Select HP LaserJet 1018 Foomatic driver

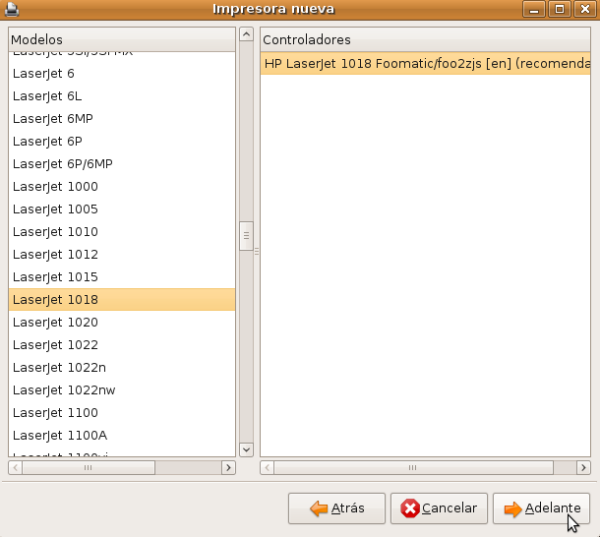(425, 63)
